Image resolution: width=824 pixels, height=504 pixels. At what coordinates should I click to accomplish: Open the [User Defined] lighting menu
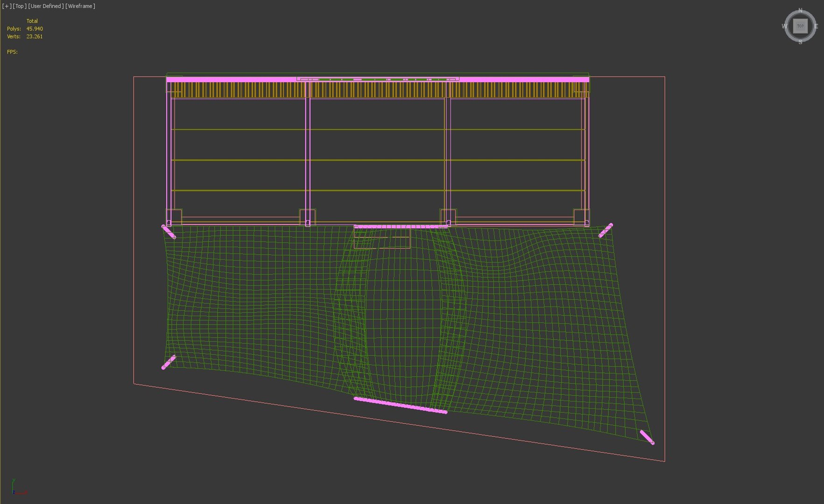46,6
